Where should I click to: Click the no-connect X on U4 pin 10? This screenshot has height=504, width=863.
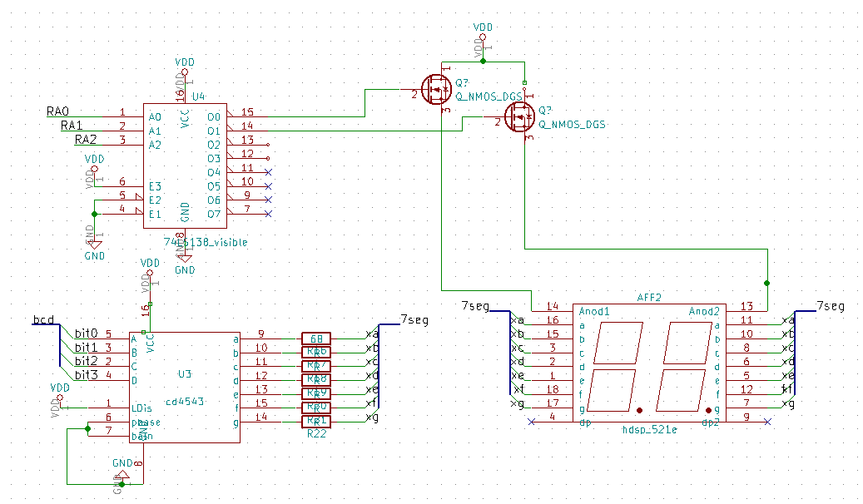268,186
